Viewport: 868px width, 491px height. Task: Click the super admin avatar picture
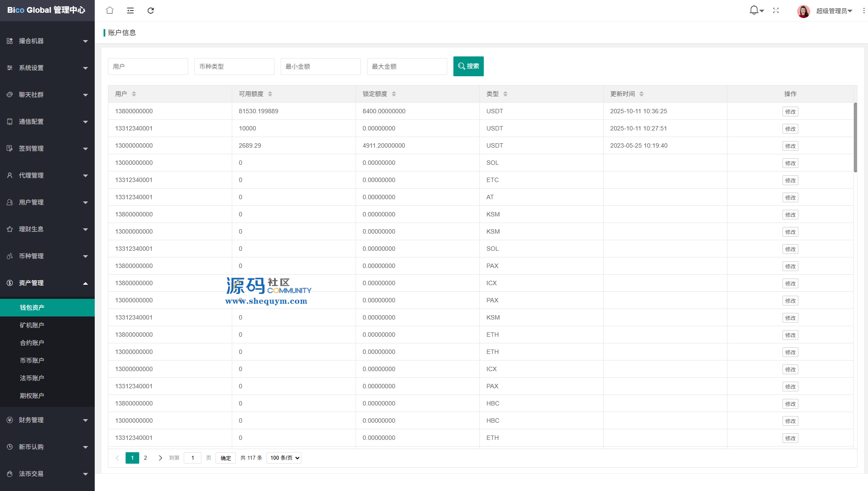tap(803, 11)
